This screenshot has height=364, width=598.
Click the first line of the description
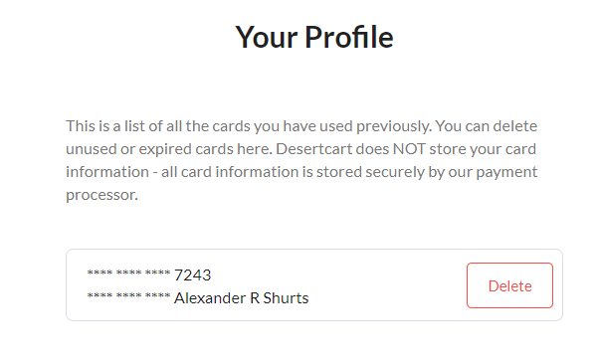301,126
